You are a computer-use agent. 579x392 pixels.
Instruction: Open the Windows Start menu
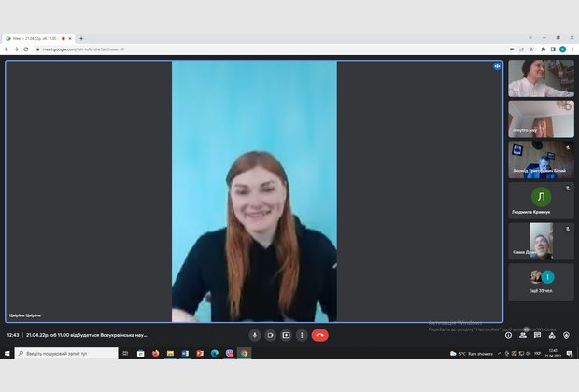coord(7,354)
